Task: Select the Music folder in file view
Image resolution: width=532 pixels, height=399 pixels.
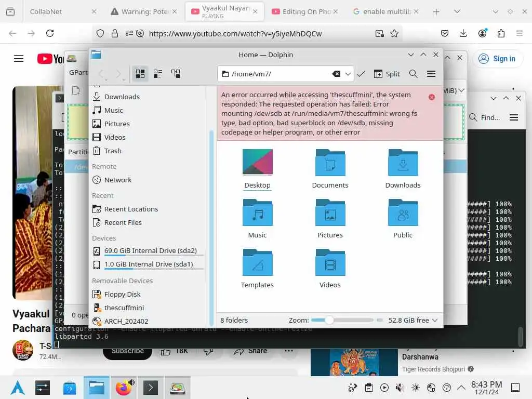Action: coord(258,219)
